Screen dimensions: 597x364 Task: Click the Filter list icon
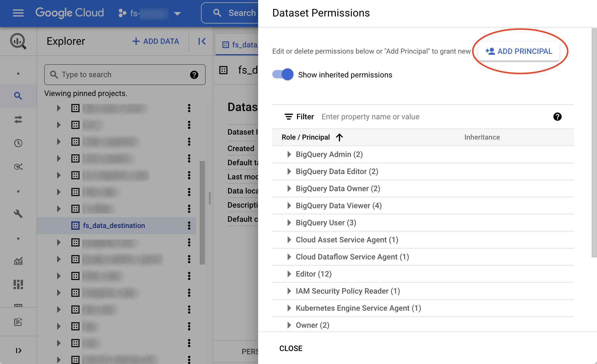pos(288,117)
